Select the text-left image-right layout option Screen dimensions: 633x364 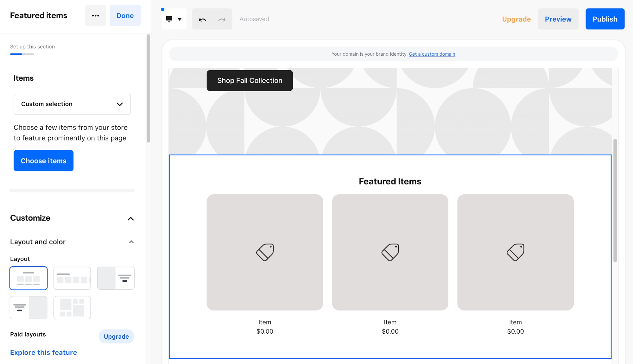(28, 307)
